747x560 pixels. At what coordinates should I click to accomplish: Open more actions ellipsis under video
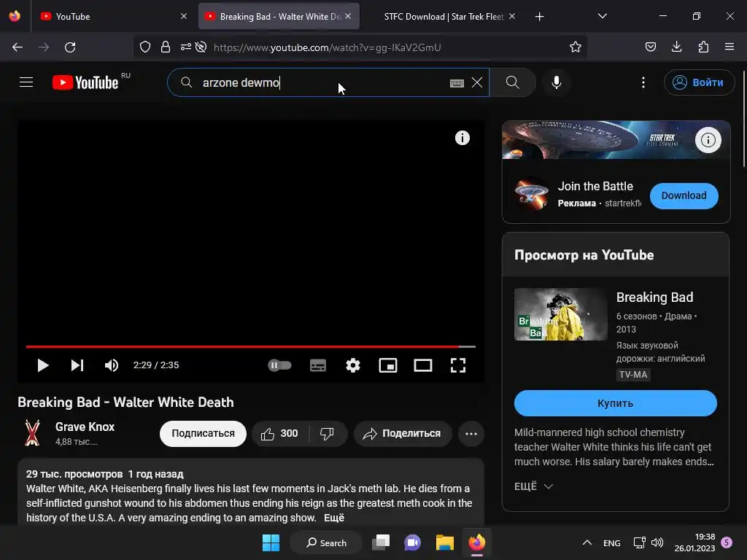pos(471,433)
